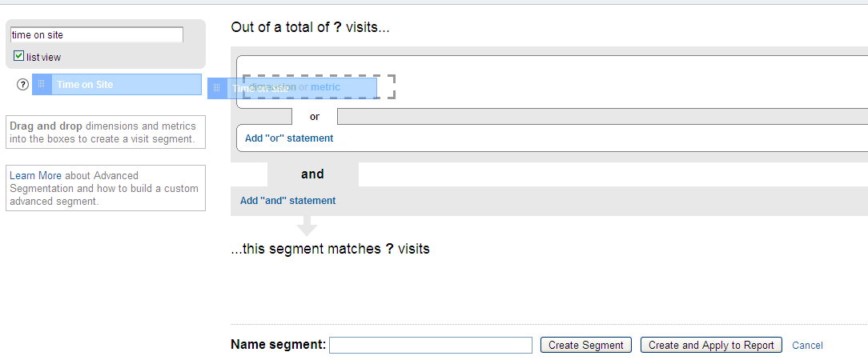
Task: Cancel the segment creation
Action: pos(807,346)
